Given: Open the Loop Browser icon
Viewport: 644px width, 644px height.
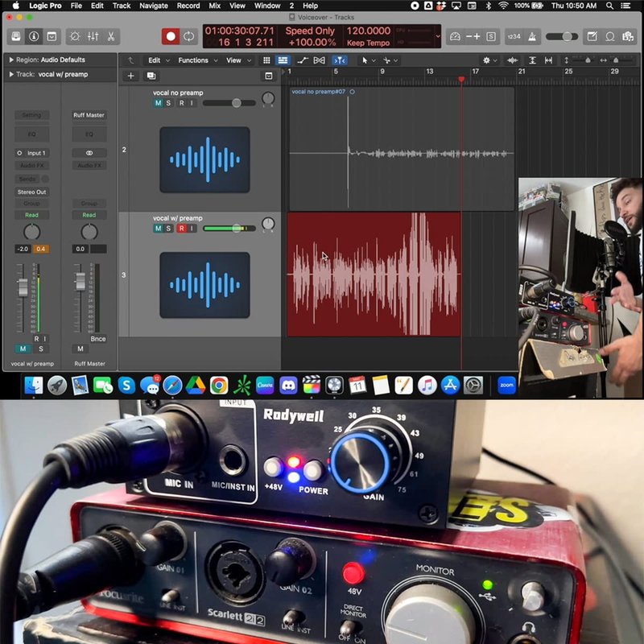Looking at the screenshot, I should point(610,36).
